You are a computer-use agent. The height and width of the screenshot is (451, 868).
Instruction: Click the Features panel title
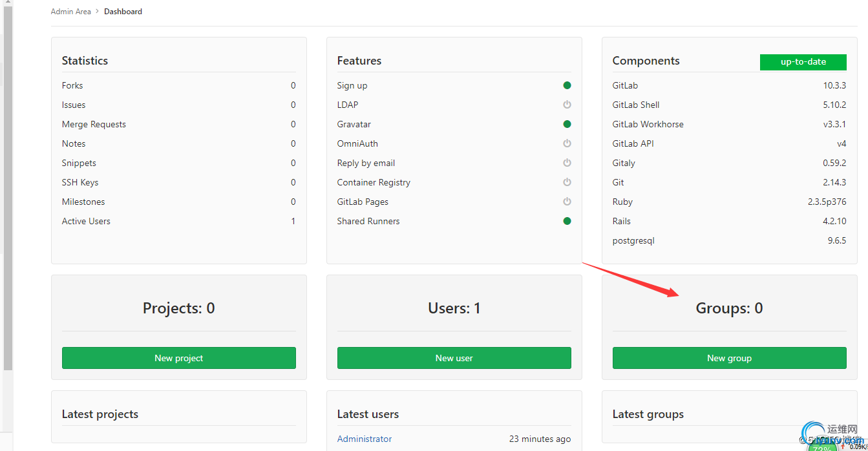click(359, 61)
